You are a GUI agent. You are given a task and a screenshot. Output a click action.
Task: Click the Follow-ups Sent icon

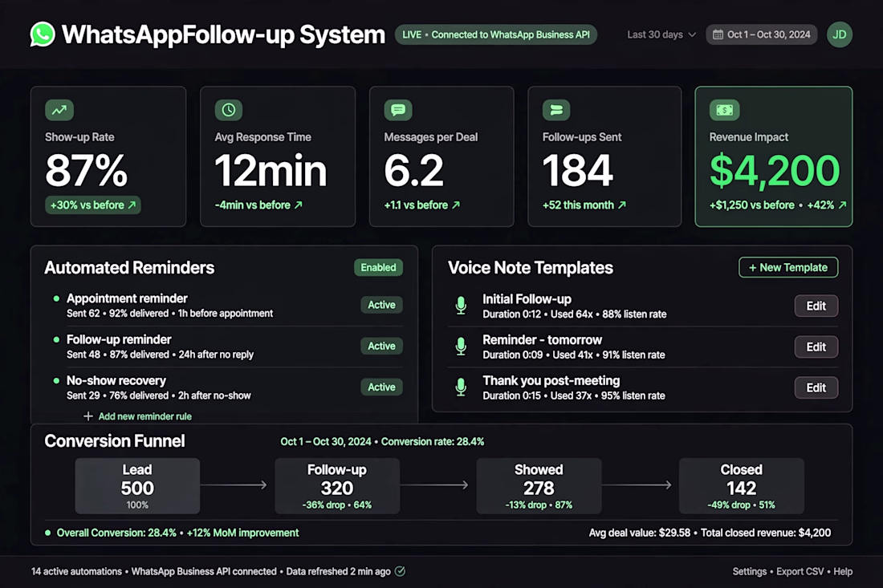(x=556, y=110)
